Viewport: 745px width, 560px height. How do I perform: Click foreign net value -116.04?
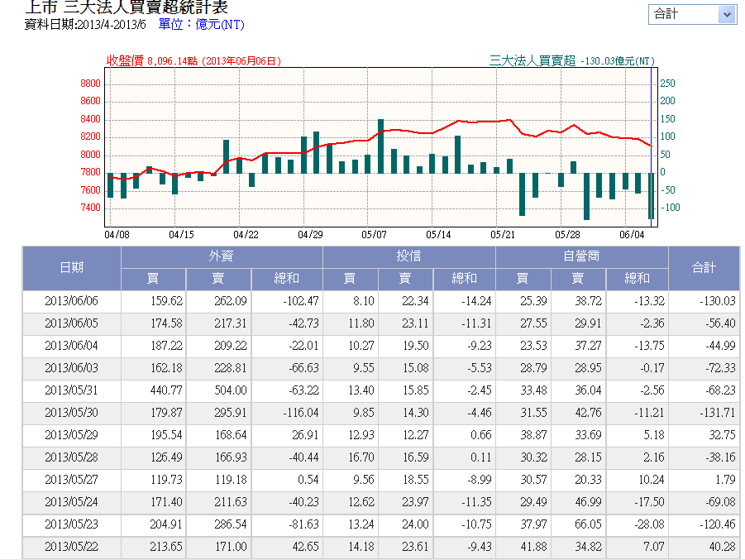click(301, 413)
